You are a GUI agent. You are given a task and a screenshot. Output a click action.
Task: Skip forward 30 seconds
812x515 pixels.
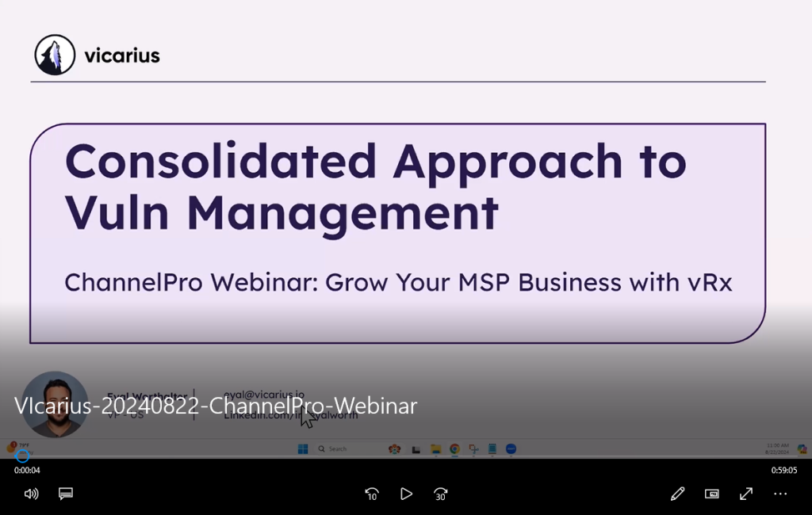tap(441, 494)
